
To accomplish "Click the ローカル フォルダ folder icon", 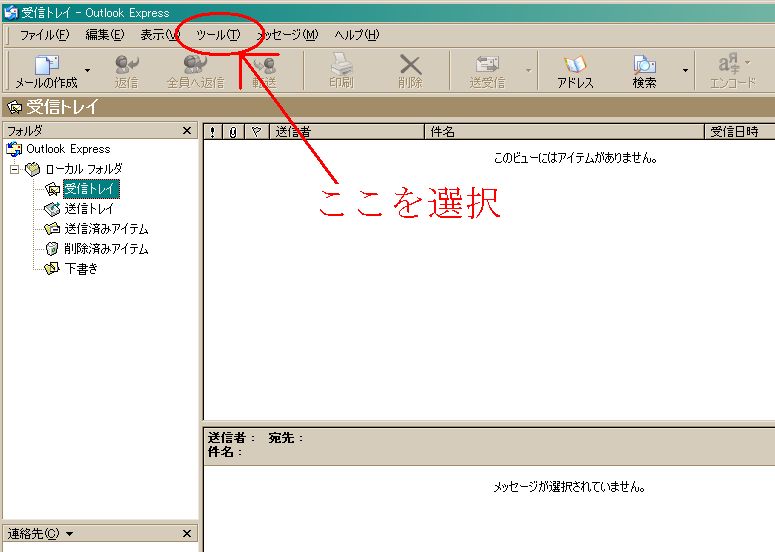I will 33,170.
